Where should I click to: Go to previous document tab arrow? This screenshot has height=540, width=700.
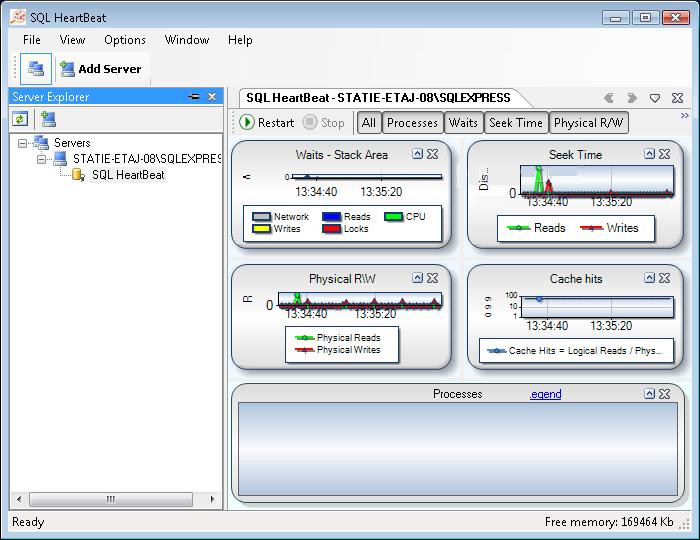click(608, 98)
